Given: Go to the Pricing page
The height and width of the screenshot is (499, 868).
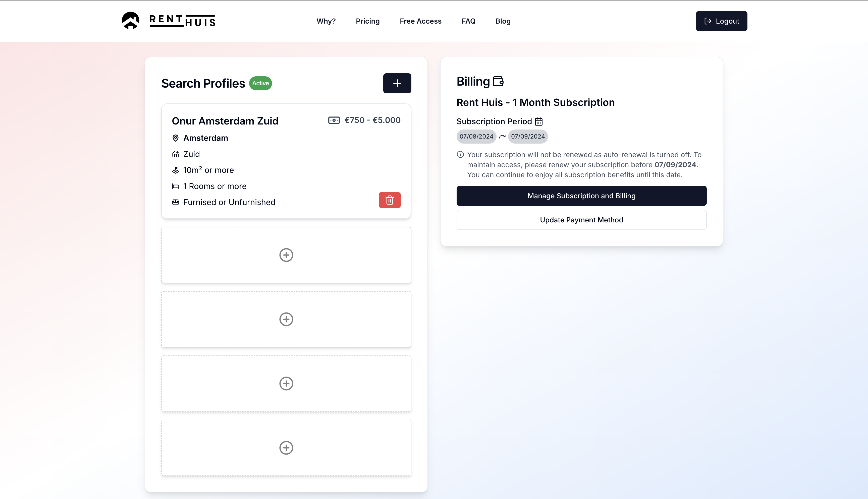Looking at the screenshot, I should point(367,21).
